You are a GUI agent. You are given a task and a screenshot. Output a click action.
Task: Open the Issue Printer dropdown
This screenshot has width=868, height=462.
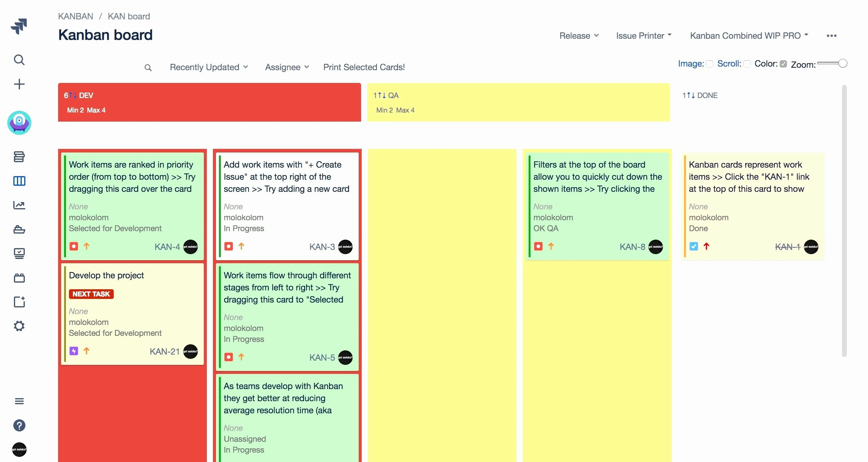coord(644,36)
